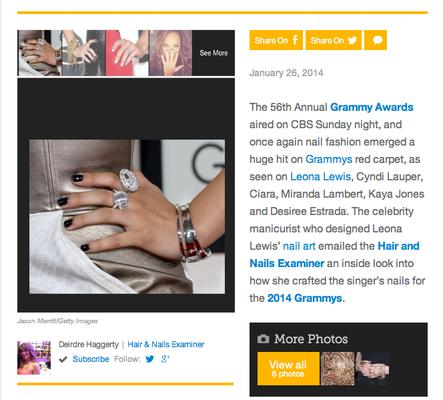Image resolution: width=443 pixels, height=400 pixels.
Task: Open the gold glitter nails photo thumbnail
Action: (337, 369)
